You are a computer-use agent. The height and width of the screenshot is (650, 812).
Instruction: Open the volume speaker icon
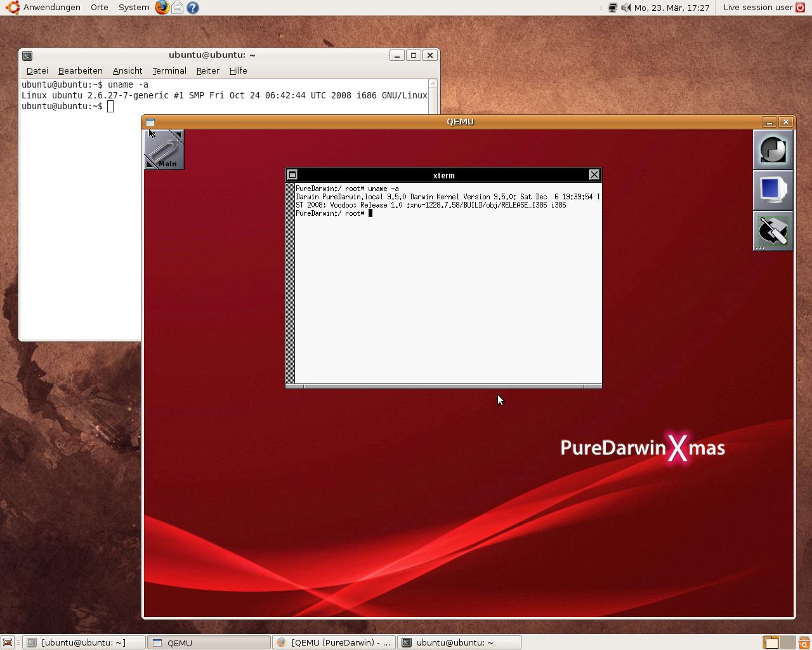tap(626, 8)
